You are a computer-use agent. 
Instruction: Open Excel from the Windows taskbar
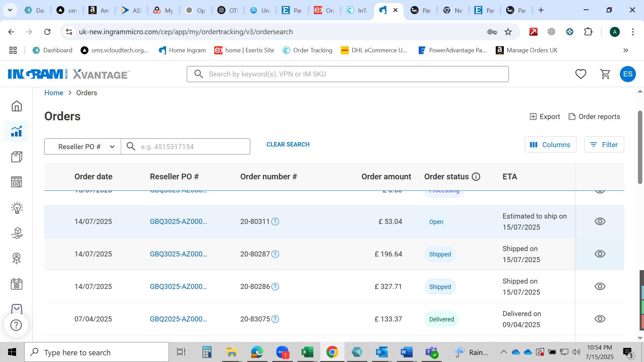click(x=307, y=352)
